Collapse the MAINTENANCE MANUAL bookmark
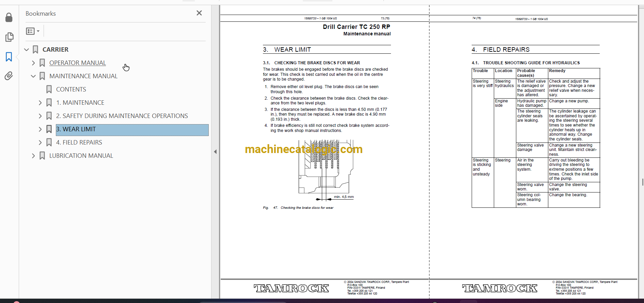Image resolution: width=644 pixels, height=303 pixels. coord(33,76)
